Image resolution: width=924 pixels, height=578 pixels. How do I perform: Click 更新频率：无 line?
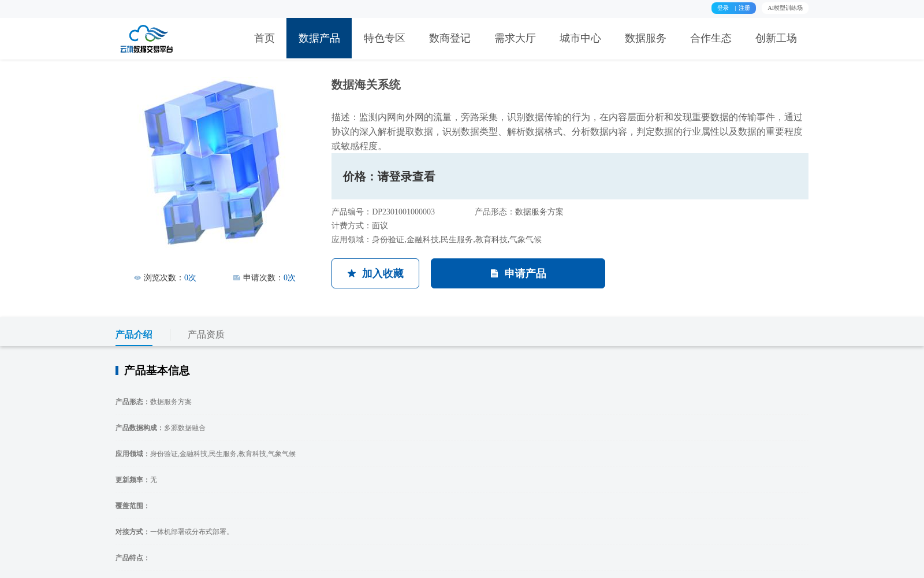pyautogui.click(x=136, y=480)
